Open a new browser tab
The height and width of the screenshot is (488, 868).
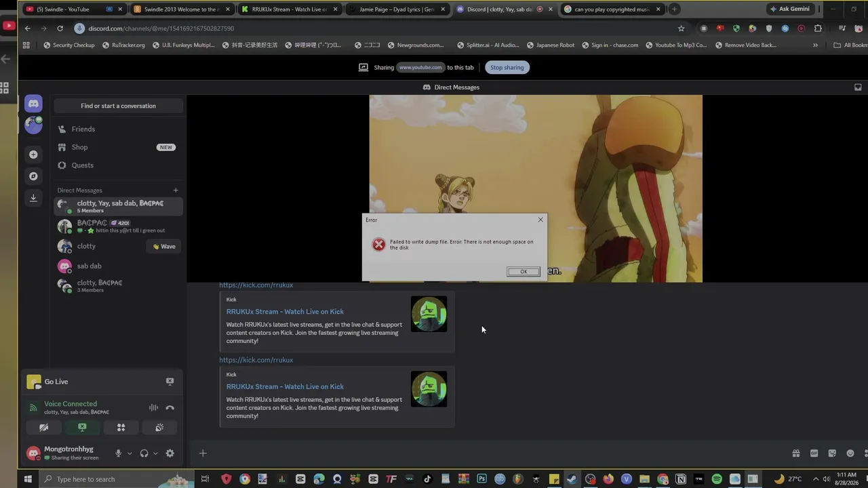pyautogui.click(x=675, y=9)
